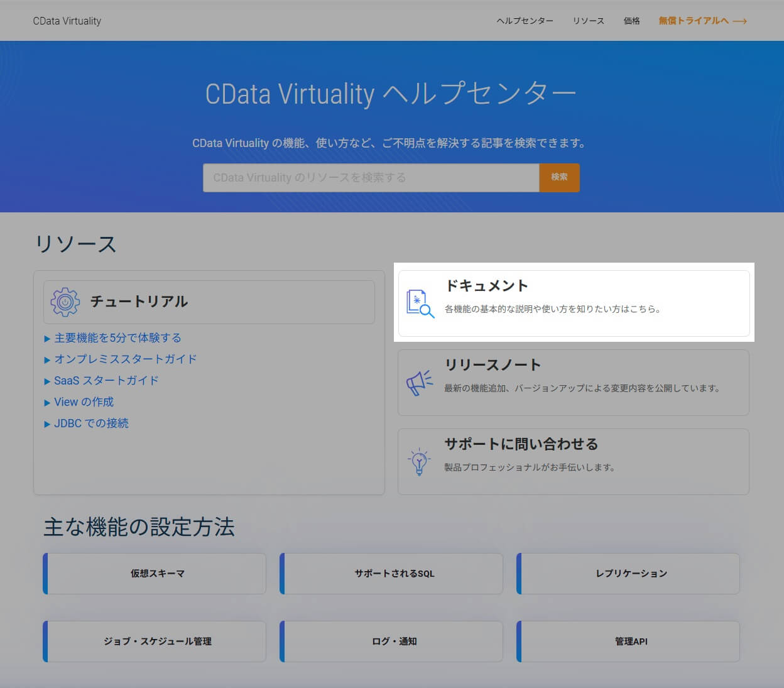
Task: Click the triangle before オンプレミススタートガイド
Action: pyautogui.click(x=47, y=360)
